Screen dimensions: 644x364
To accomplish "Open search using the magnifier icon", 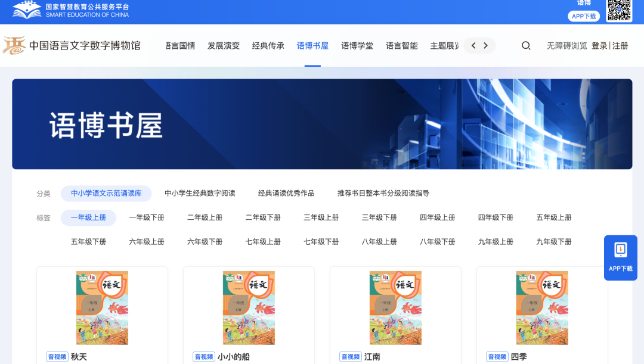I will [525, 45].
